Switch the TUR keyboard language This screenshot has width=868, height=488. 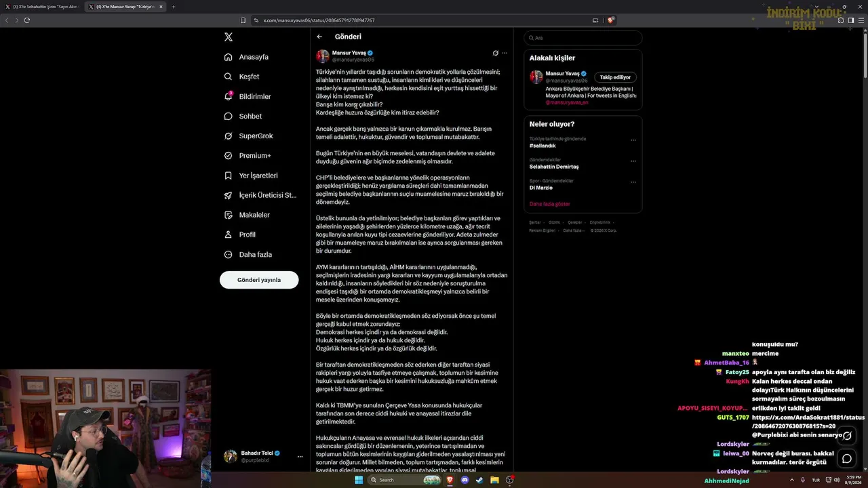[x=816, y=480]
